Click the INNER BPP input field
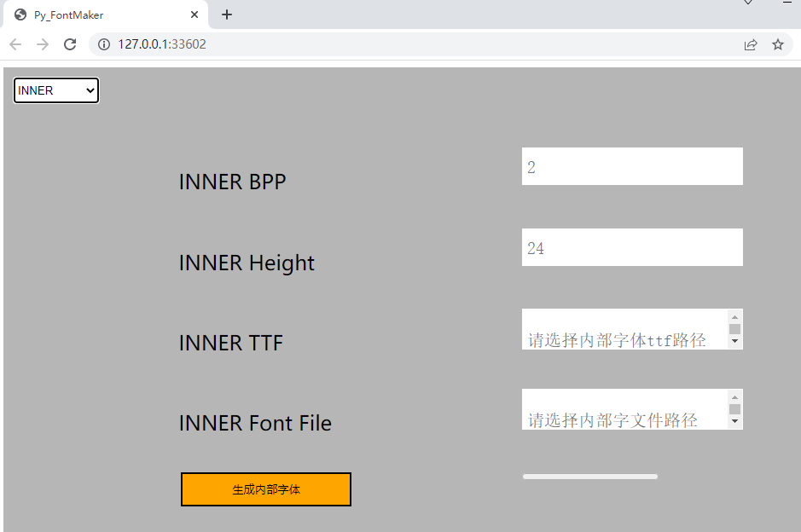The height and width of the screenshot is (532, 801). pos(632,166)
